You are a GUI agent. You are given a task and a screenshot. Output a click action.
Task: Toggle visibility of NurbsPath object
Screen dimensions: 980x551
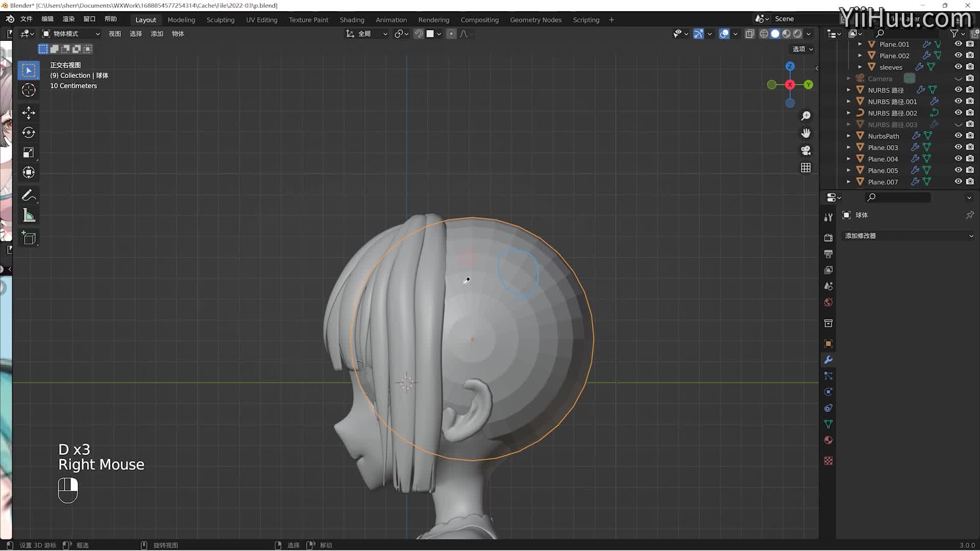coord(958,136)
